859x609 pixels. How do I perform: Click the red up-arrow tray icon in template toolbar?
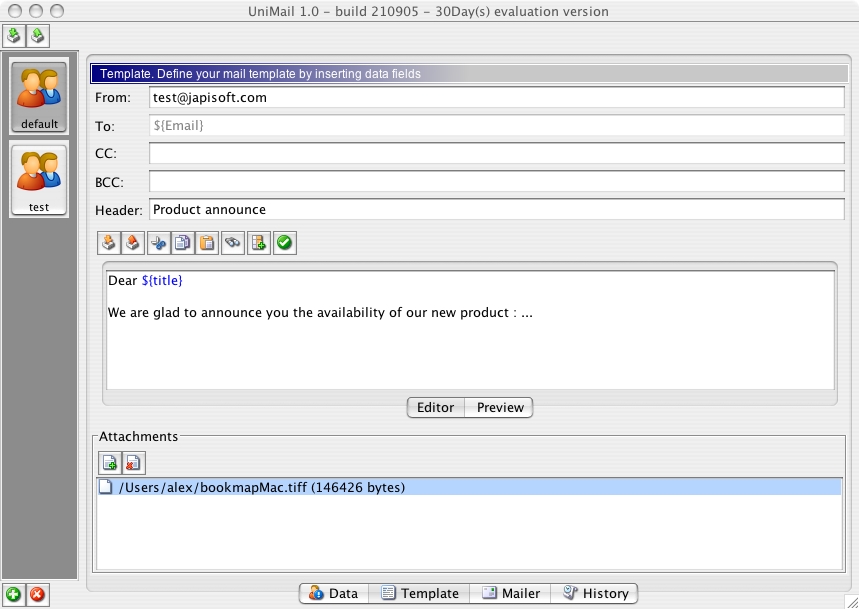pyautogui.click(x=133, y=243)
